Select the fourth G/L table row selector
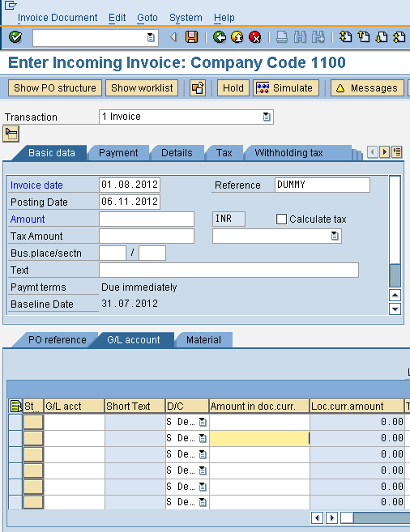The image size is (410, 532). (15, 470)
